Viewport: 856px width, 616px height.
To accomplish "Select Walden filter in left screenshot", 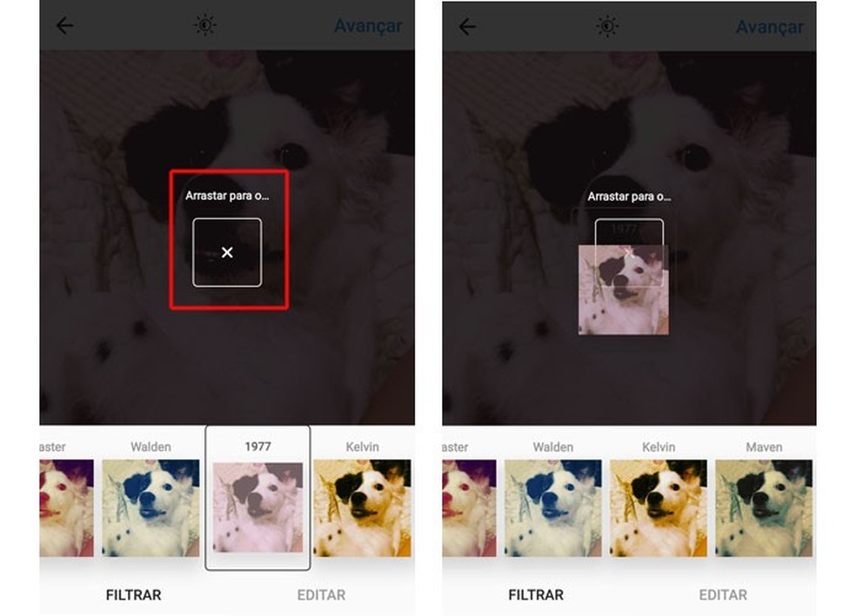I will tap(150, 508).
